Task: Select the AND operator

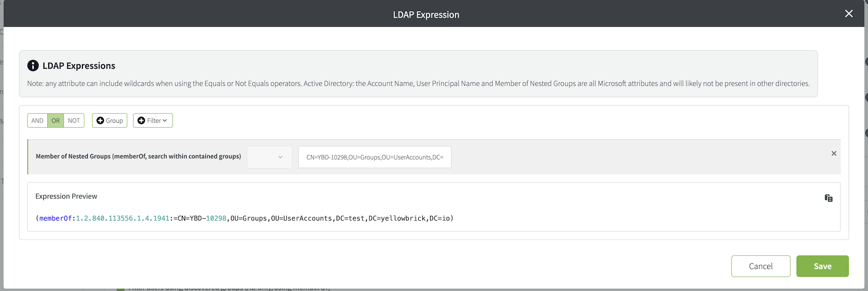Action: (x=37, y=120)
